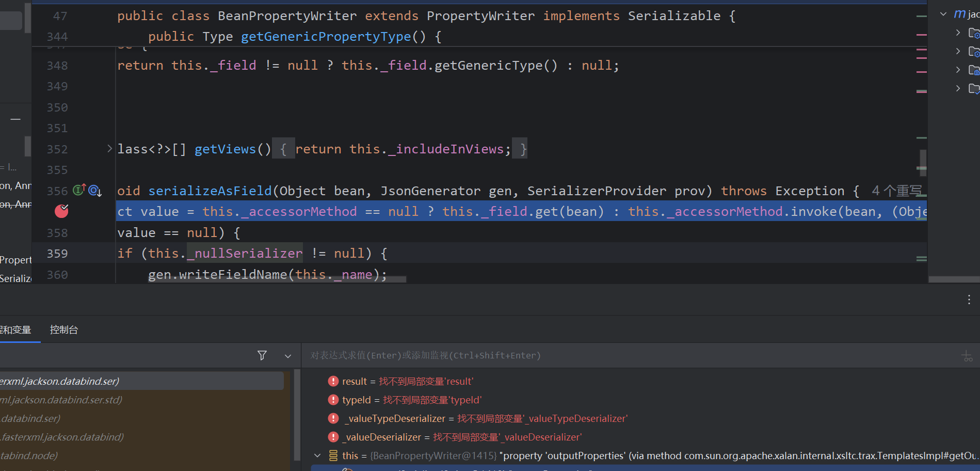
Task: Click the _nullSerializer identifier on line 359
Action: (x=245, y=254)
